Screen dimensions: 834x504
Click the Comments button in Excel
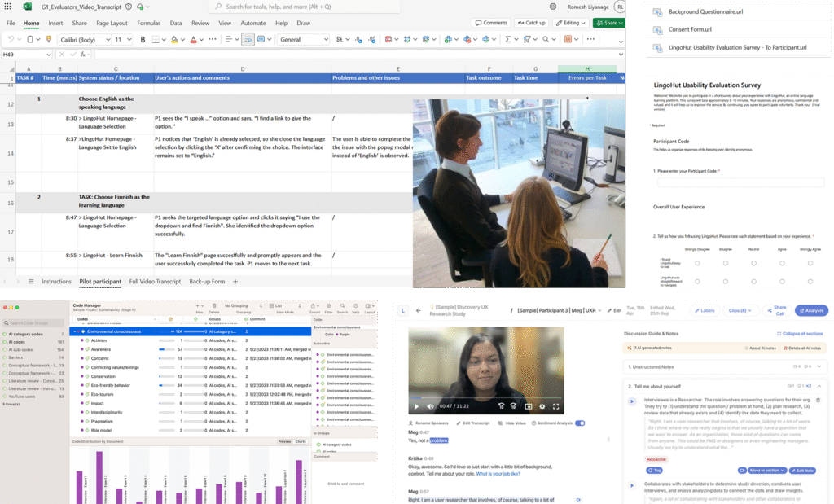point(491,23)
